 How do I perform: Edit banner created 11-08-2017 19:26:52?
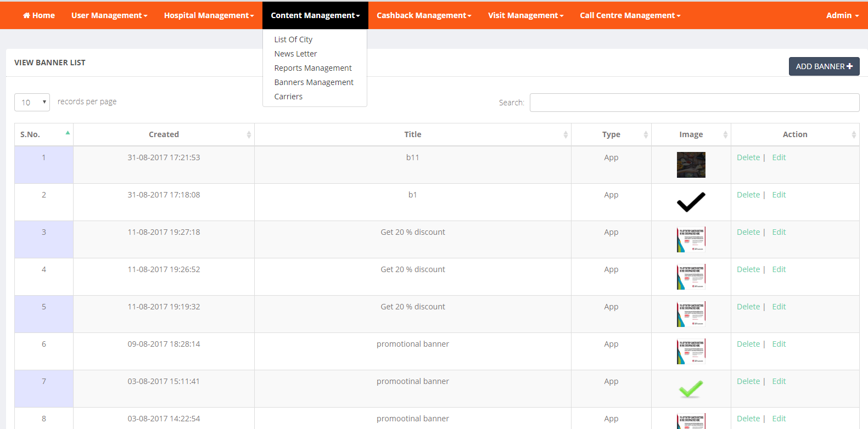(x=779, y=269)
